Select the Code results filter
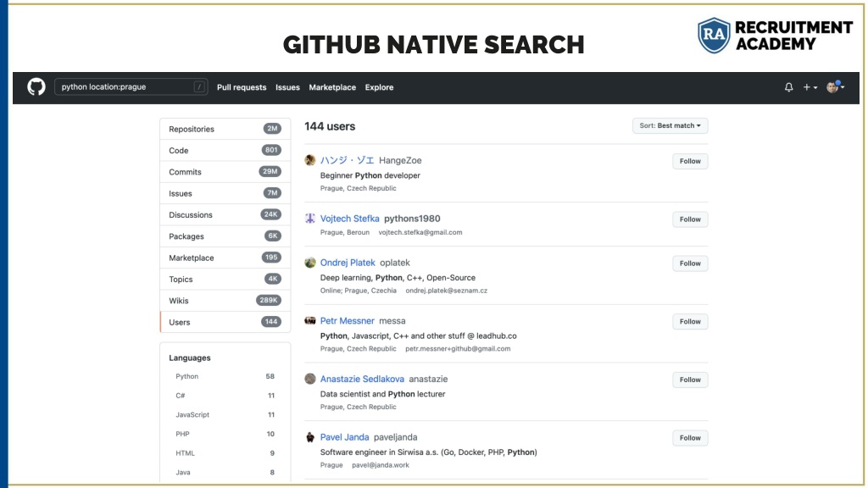Screen dimensions: 868x488 [x=225, y=151]
